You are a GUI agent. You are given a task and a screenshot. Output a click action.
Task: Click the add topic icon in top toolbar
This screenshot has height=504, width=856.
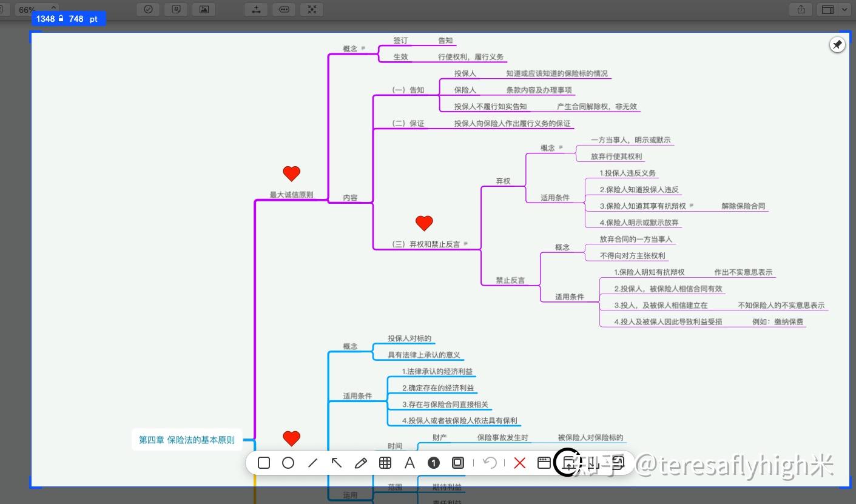click(x=256, y=9)
